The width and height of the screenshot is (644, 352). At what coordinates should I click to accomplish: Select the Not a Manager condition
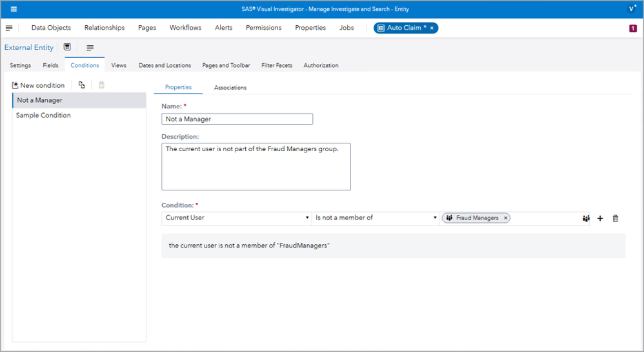[x=79, y=100]
